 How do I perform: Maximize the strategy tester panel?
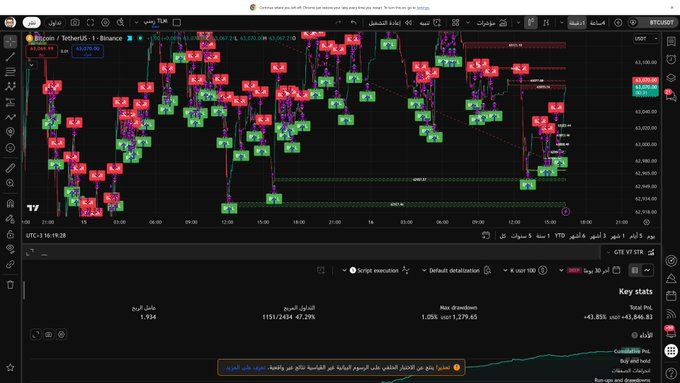click(30, 252)
